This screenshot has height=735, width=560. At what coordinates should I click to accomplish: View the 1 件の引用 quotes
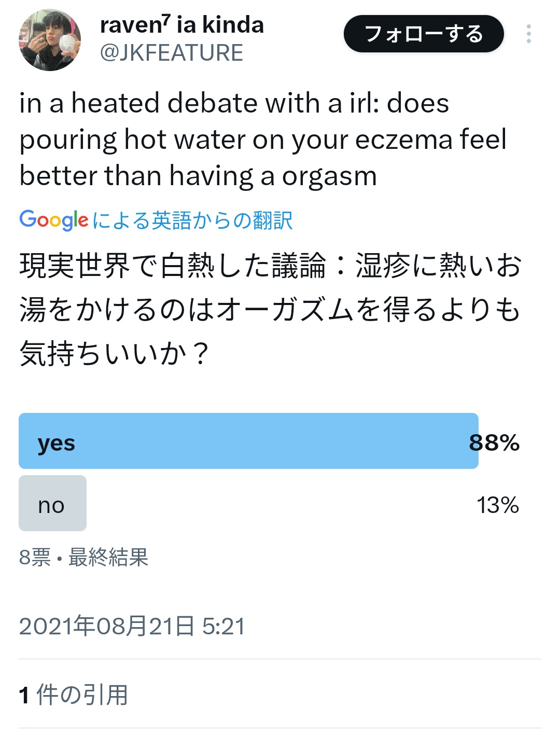[74, 695]
